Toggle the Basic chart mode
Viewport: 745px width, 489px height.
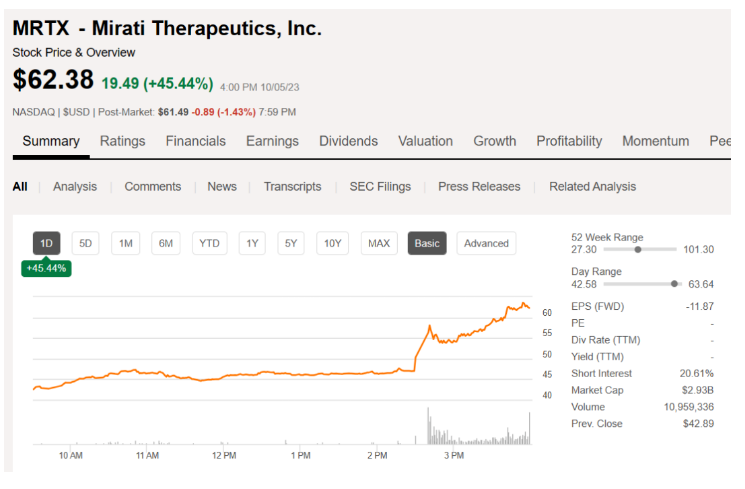[x=427, y=243]
